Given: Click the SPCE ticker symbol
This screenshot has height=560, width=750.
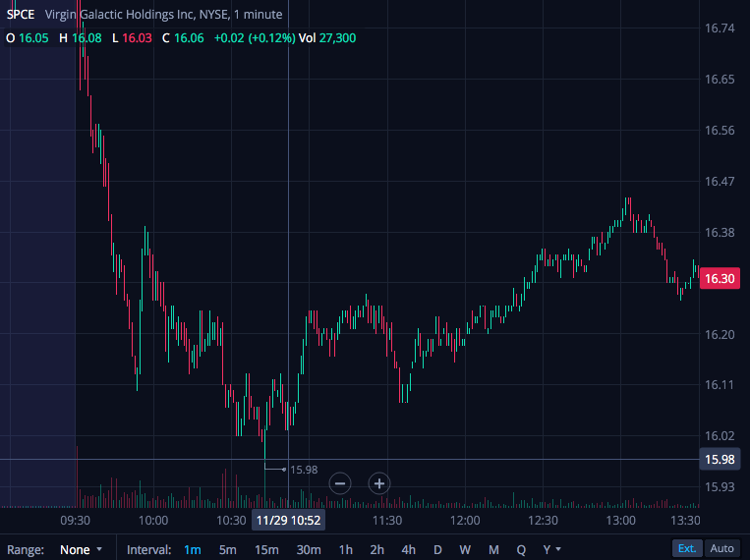Looking at the screenshot, I should click(21, 15).
